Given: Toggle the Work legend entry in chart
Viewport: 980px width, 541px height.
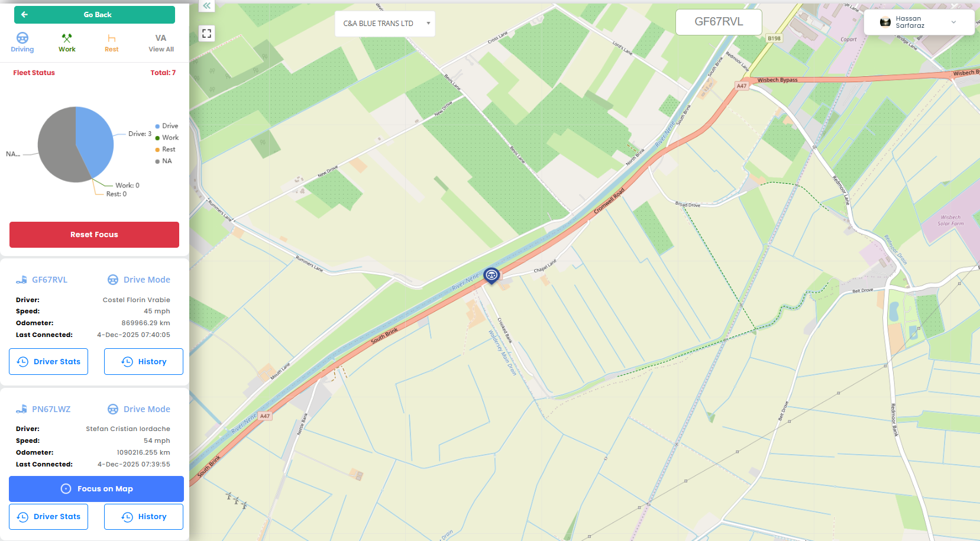Looking at the screenshot, I should pyautogui.click(x=167, y=138).
